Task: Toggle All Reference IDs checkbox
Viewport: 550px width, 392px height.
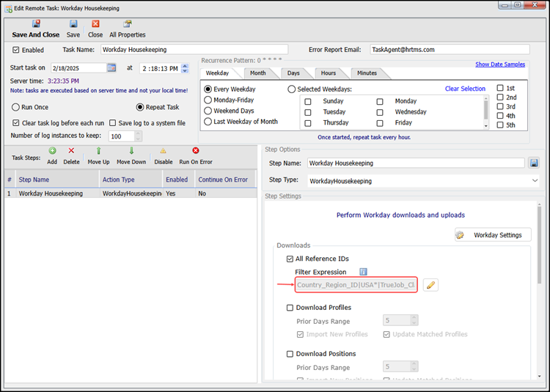Action: (x=290, y=259)
